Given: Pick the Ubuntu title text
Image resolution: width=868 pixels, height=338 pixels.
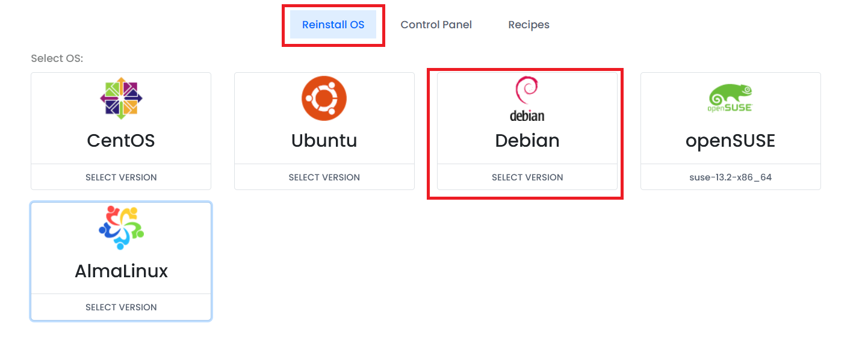Looking at the screenshot, I should pos(324,141).
